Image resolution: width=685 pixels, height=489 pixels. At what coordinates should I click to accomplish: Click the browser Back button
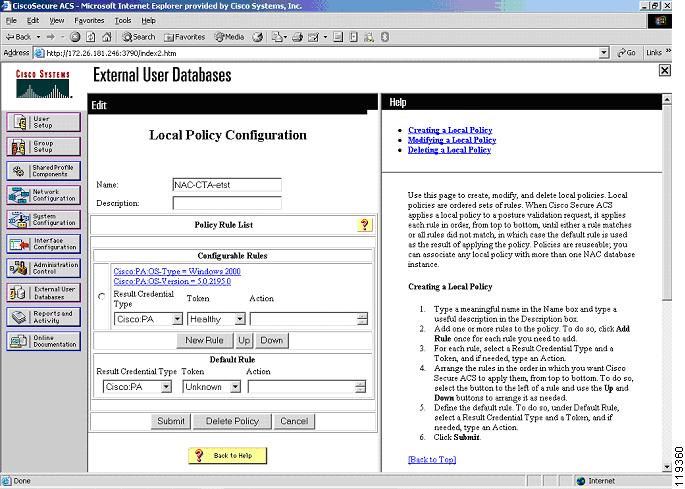click(x=18, y=37)
